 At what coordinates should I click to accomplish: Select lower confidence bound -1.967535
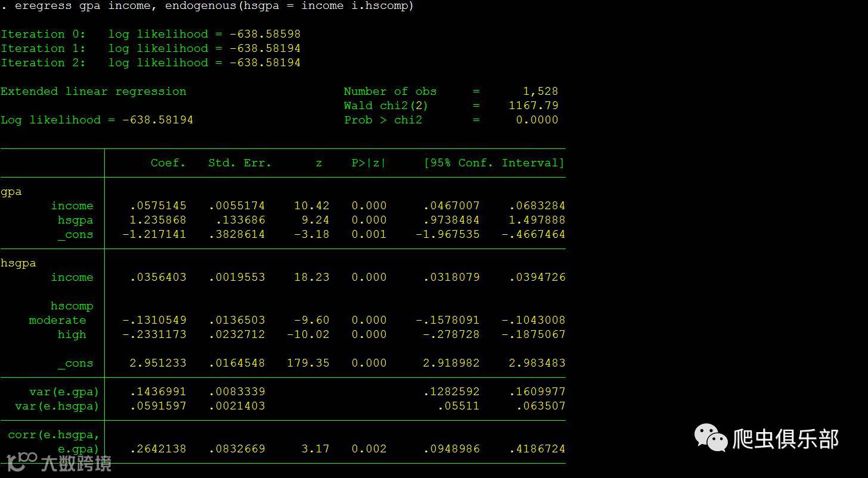448,234
